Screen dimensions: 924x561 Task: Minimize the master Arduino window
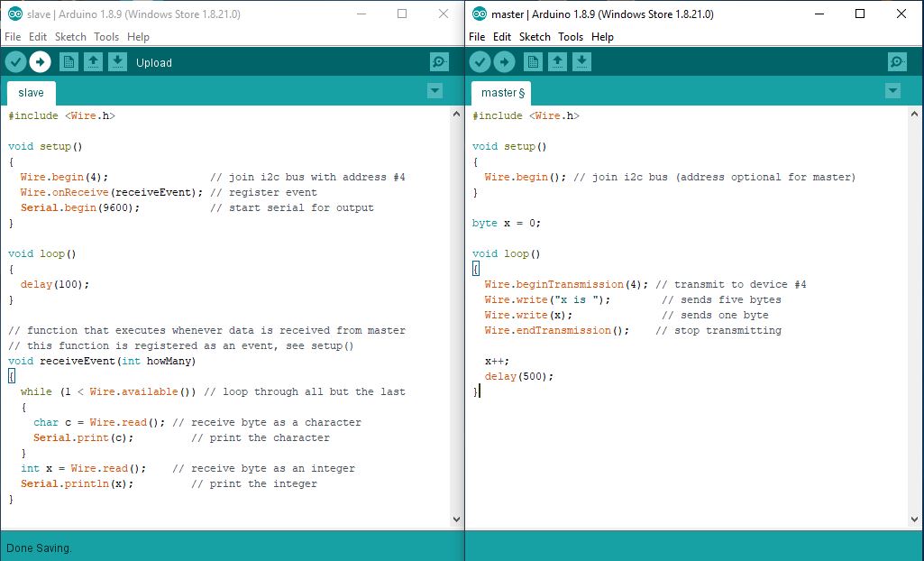pos(819,14)
